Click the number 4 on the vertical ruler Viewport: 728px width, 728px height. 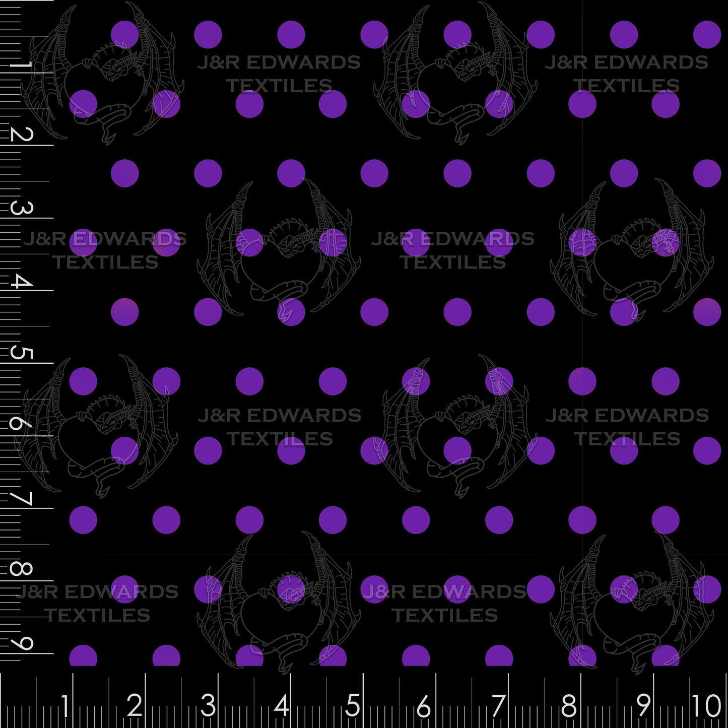22,281
